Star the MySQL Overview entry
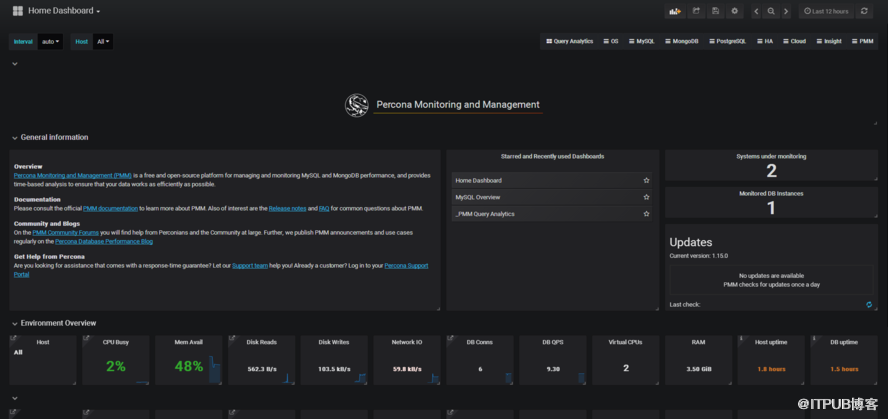 point(646,197)
